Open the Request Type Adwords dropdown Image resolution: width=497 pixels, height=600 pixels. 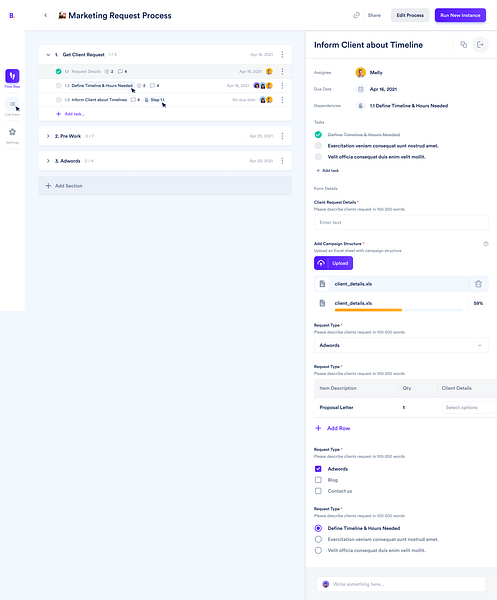(401, 345)
